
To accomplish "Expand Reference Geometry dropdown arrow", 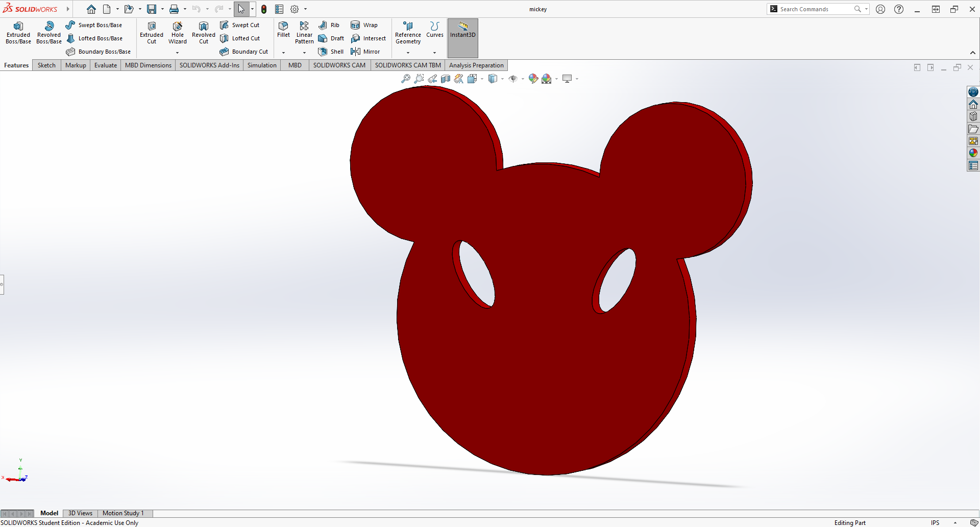I will 408,53.
